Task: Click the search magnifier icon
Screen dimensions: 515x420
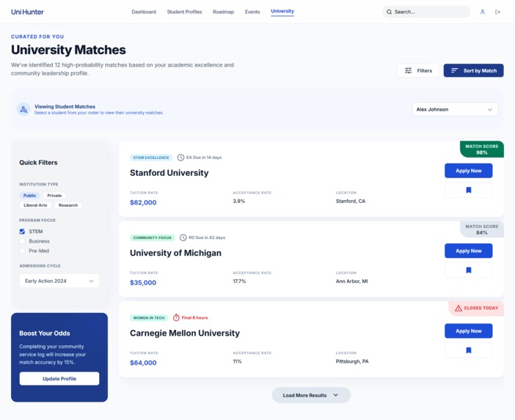Action: click(389, 12)
